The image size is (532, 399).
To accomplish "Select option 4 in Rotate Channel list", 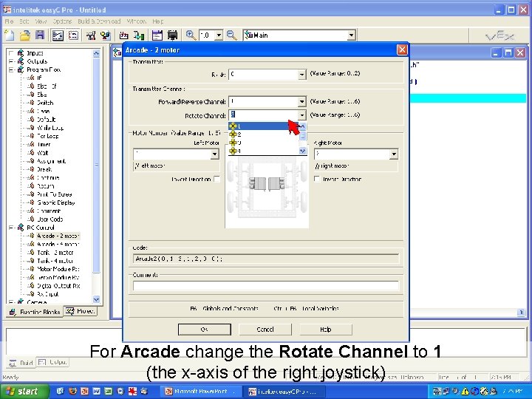I will (263, 151).
